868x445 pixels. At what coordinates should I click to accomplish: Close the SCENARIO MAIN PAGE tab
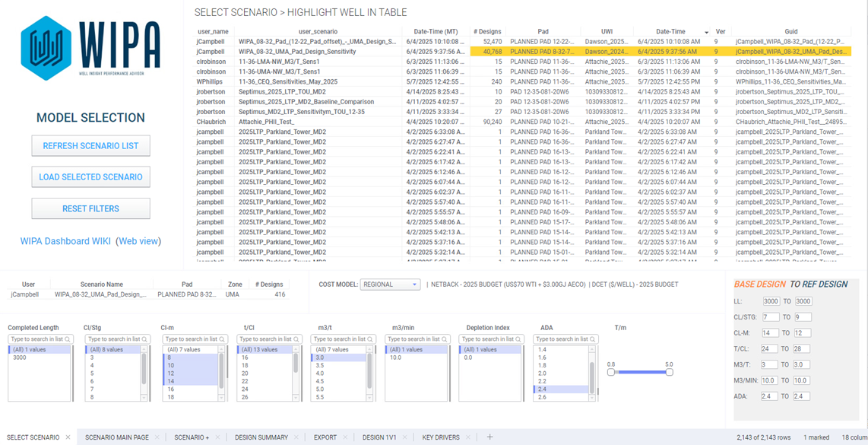[x=157, y=437]
